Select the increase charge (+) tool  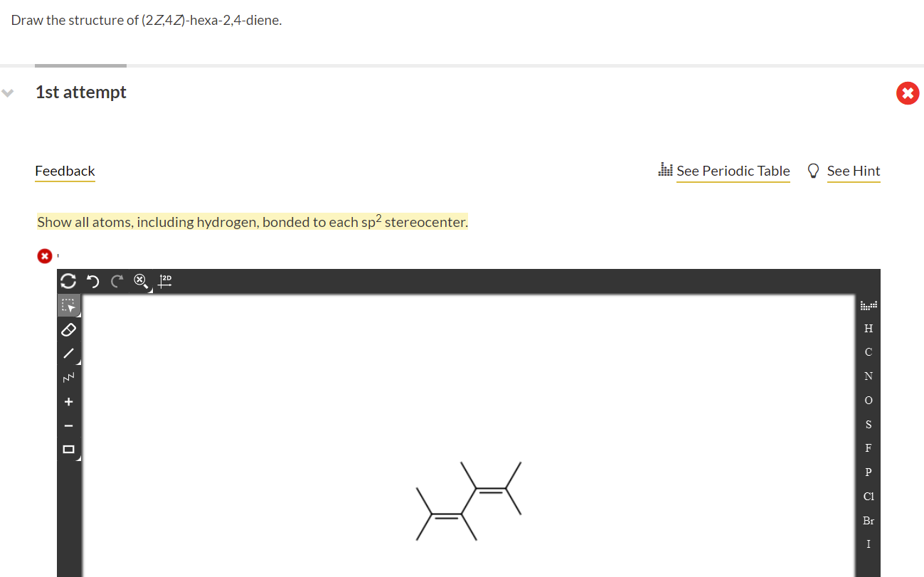(x=68, y=401)
